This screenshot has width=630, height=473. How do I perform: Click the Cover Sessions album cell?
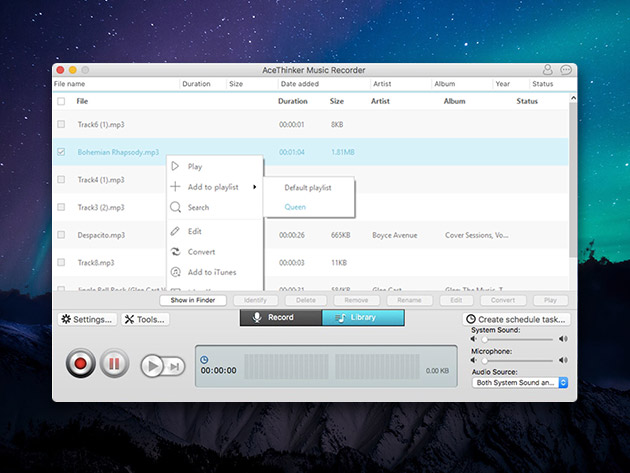[x=477, y=235]
